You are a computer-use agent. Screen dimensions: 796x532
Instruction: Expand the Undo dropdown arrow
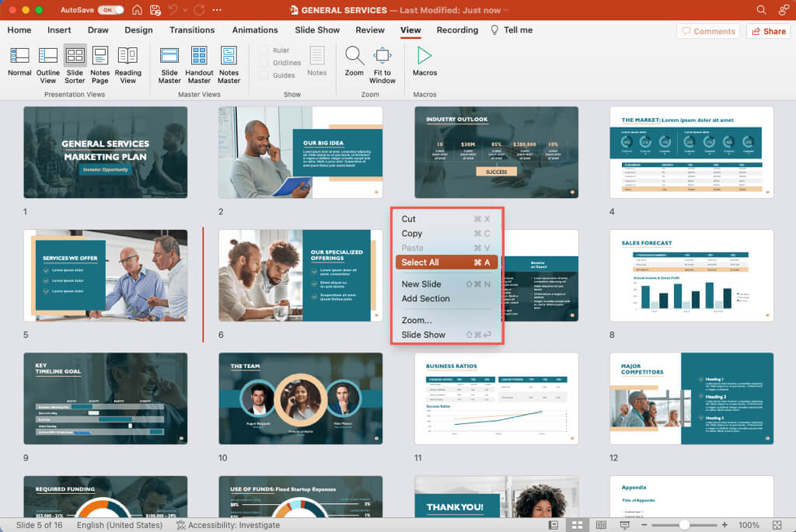click(x=185, y=9)
